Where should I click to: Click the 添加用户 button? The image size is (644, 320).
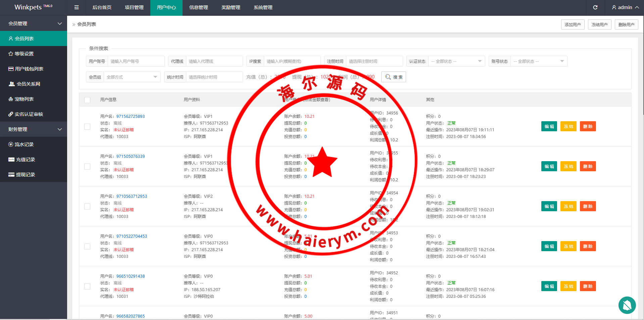point(573,25)
